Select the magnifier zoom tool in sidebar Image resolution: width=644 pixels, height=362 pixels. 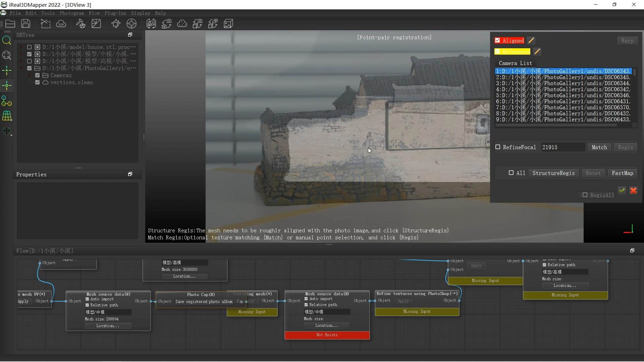point(7,40)
